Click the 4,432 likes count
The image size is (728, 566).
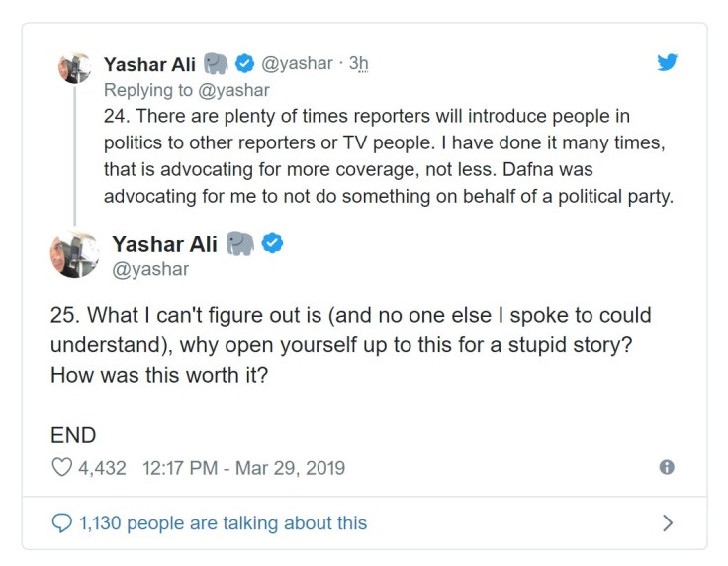102,468
